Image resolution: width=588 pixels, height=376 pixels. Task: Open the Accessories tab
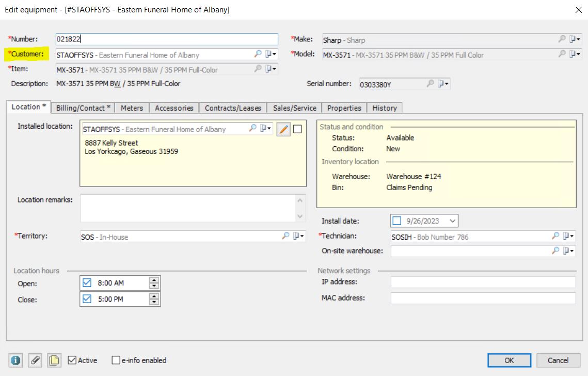(x=174, y=108)
